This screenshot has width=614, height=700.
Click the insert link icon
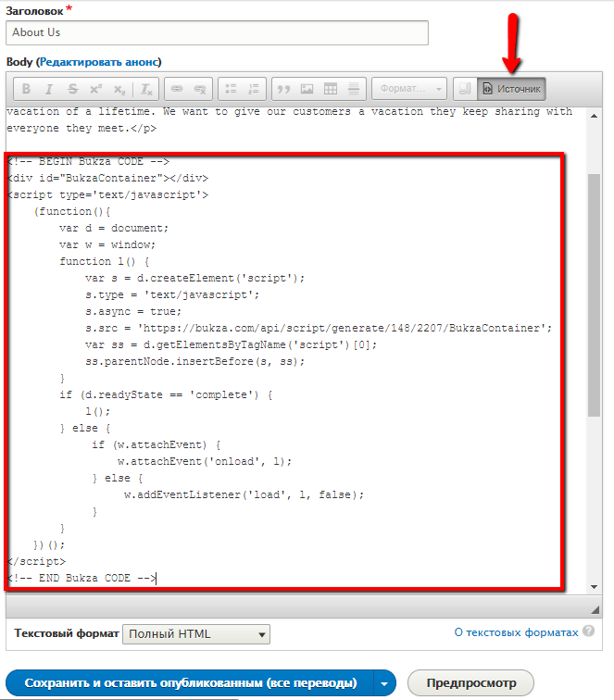coord(176,89)
